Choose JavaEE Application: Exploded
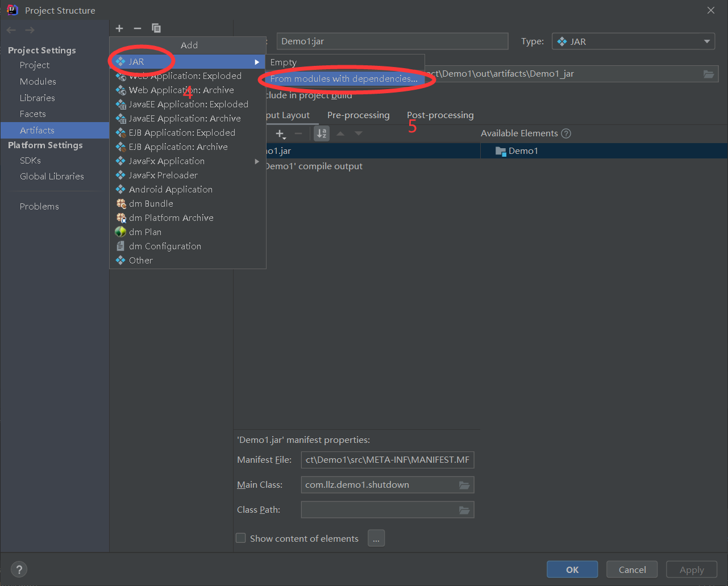728x586 pixels. 188,104
